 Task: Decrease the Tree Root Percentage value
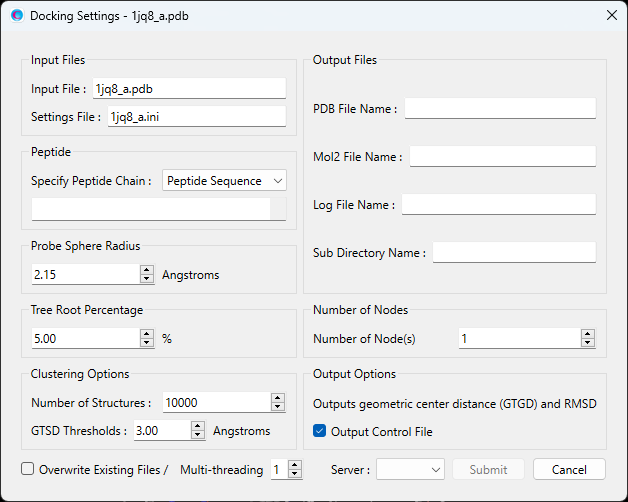tap(147, 343)
